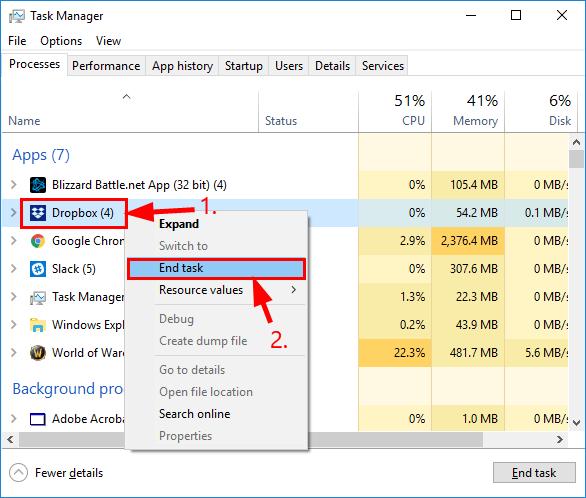This screenshot has height=498, width=586.
Task: Collapse view with the Fewer details arrow icon
Action: pos(18,473)
